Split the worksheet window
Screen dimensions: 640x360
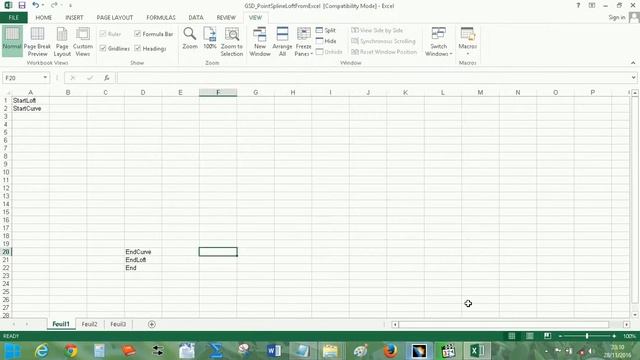tap(326, 30)
